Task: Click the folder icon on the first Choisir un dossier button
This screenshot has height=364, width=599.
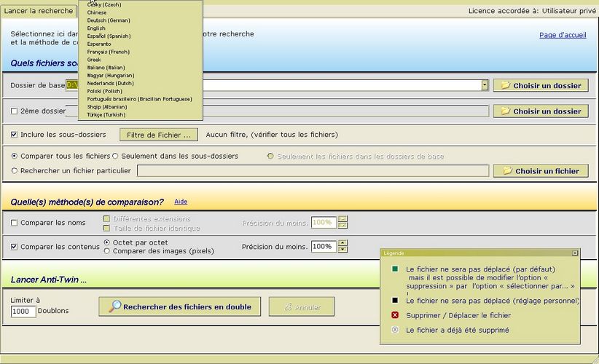Action: pyautogui.click(x=505, y=86)
